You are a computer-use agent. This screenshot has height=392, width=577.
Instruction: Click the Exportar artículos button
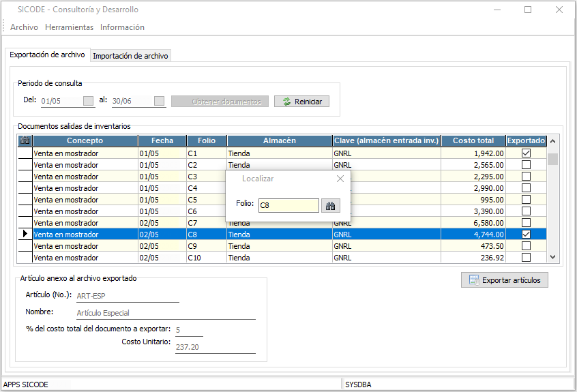[505, 280]
